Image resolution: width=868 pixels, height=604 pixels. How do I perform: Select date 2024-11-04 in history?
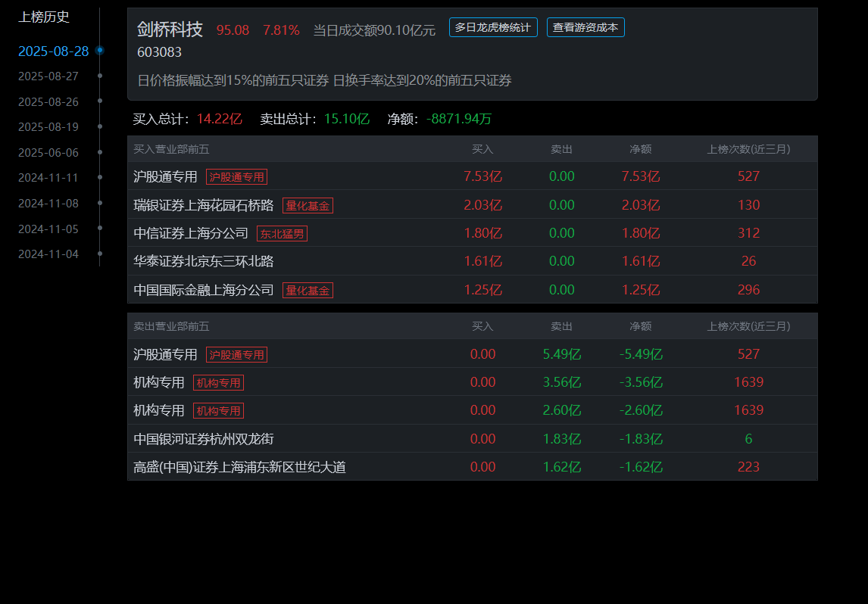(x=48, y=254)
